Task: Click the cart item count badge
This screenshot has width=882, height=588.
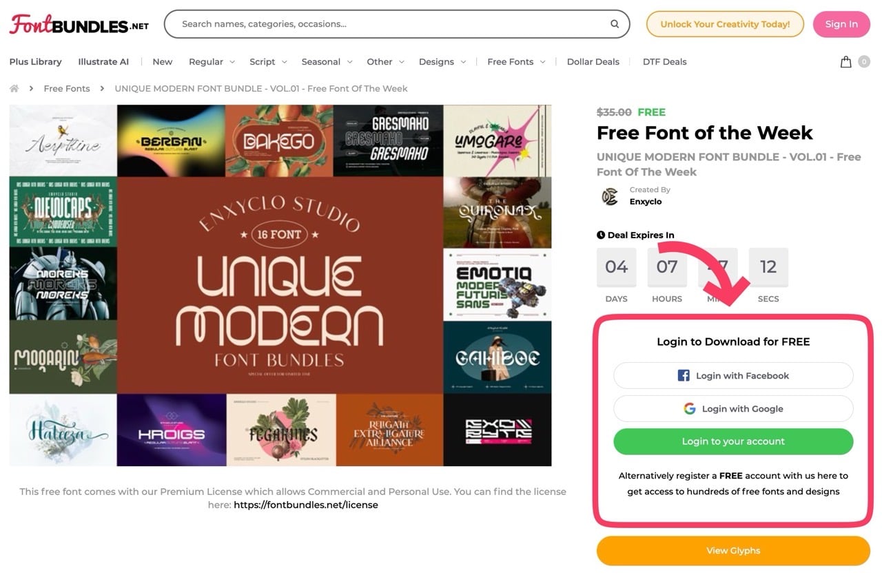Action: point(863,62)
